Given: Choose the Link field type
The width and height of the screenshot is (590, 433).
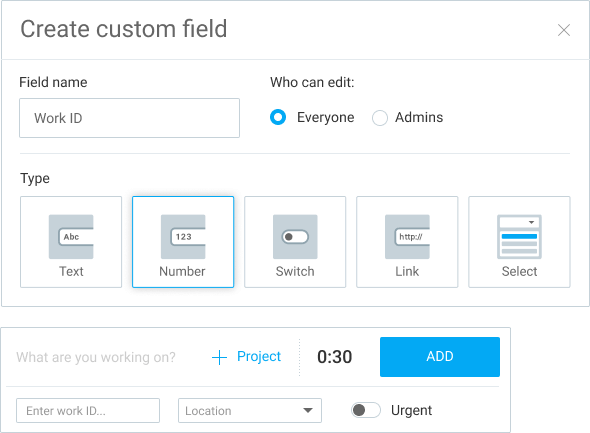Looking at the screenshot, I should pos(407,242).
